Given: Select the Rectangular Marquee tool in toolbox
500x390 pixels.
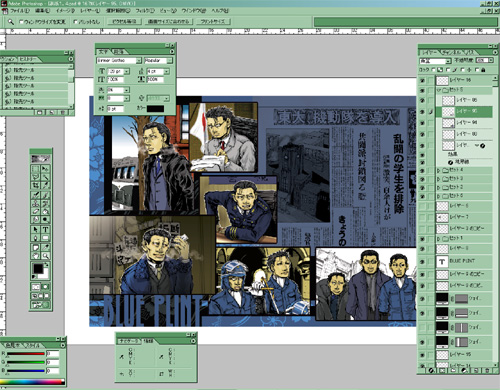Looking at the screenshot, I should [x=36, y=168].
